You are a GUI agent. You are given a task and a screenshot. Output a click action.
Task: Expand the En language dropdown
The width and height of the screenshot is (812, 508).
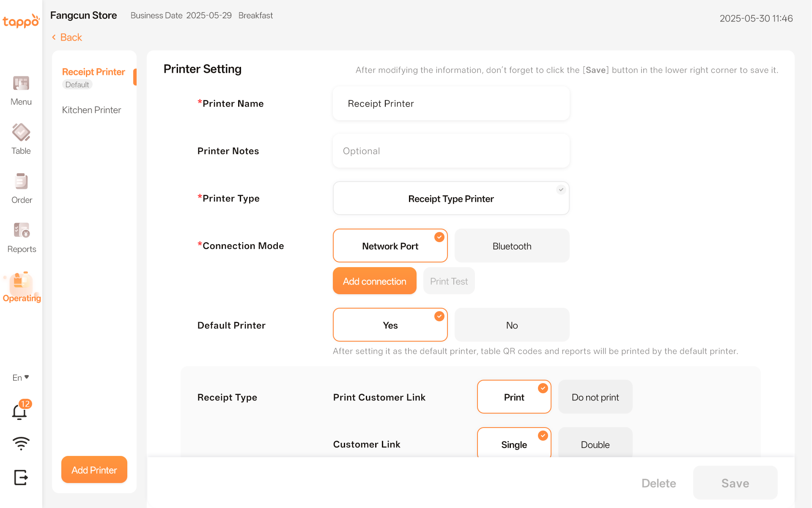tap(21, 378)
